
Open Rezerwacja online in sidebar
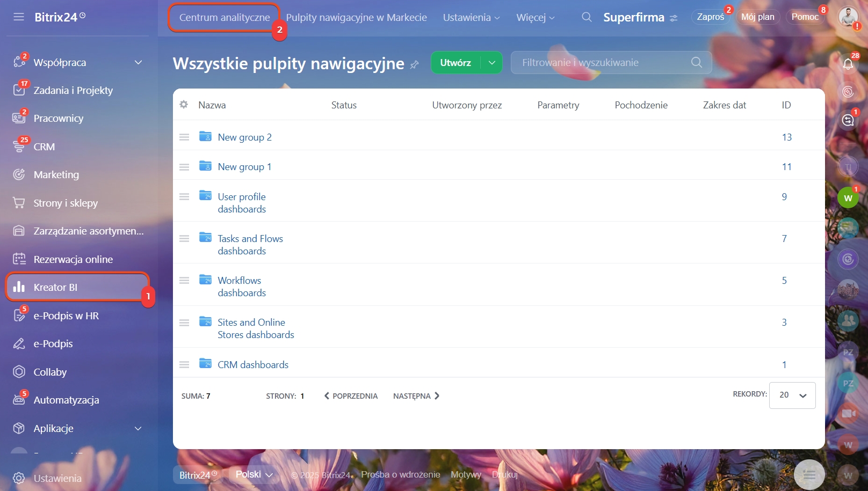pos(73,259)
